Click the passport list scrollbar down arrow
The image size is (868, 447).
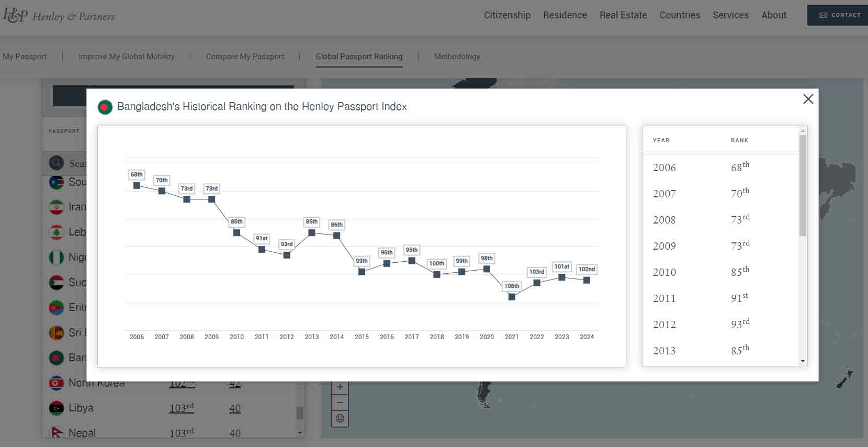pos(300,433)
